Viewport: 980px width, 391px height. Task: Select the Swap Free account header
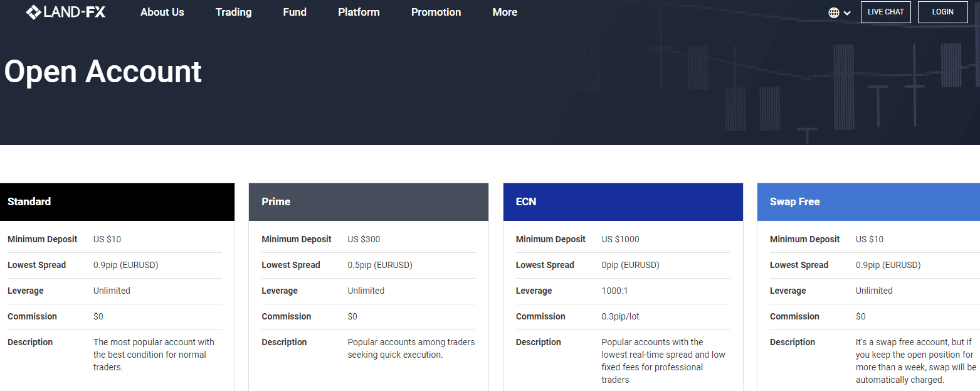pyautogui.click(x=868, y=202)
